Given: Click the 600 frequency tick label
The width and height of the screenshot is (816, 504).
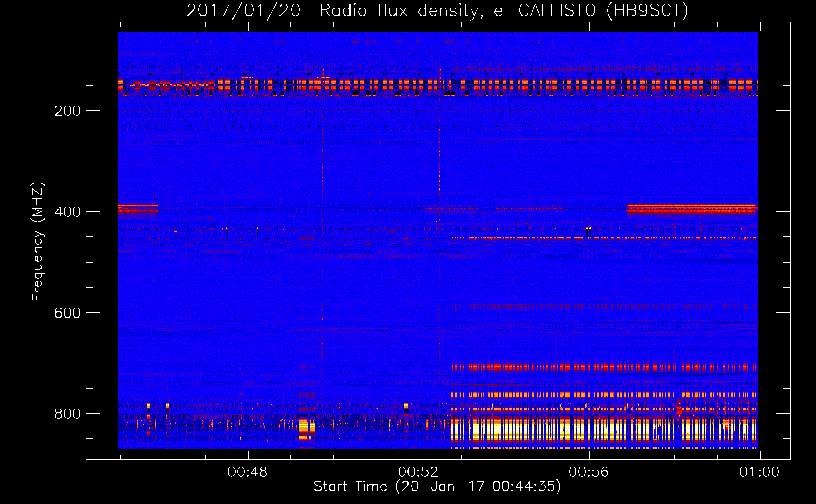Looking at the screenshot, I should 68,313.
